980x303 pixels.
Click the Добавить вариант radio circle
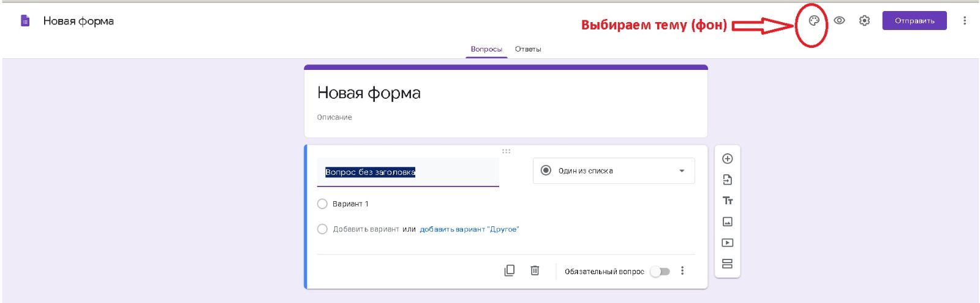click(x=322, y=229)
